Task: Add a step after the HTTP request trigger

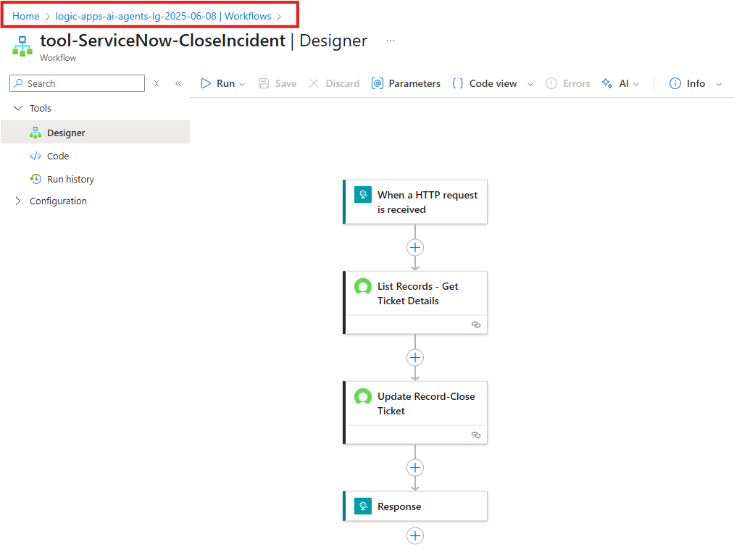Action: tap(415, 247)
